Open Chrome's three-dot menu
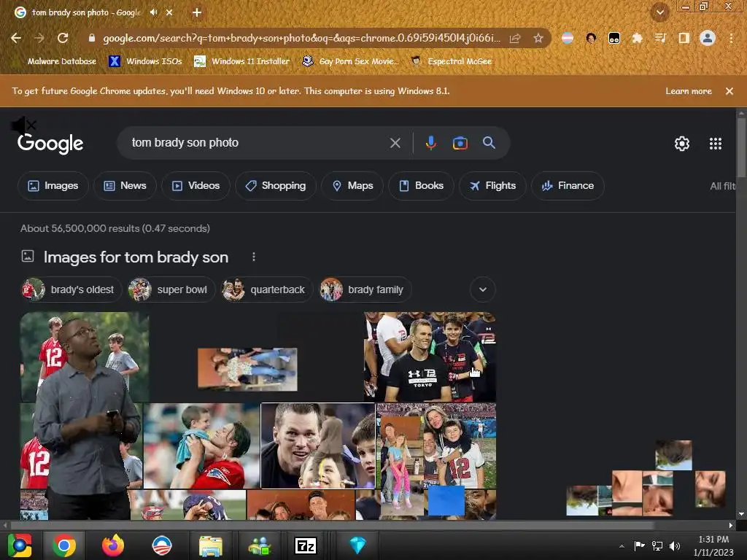The width and height of the screenshot is (747, 560). [731, 38]
